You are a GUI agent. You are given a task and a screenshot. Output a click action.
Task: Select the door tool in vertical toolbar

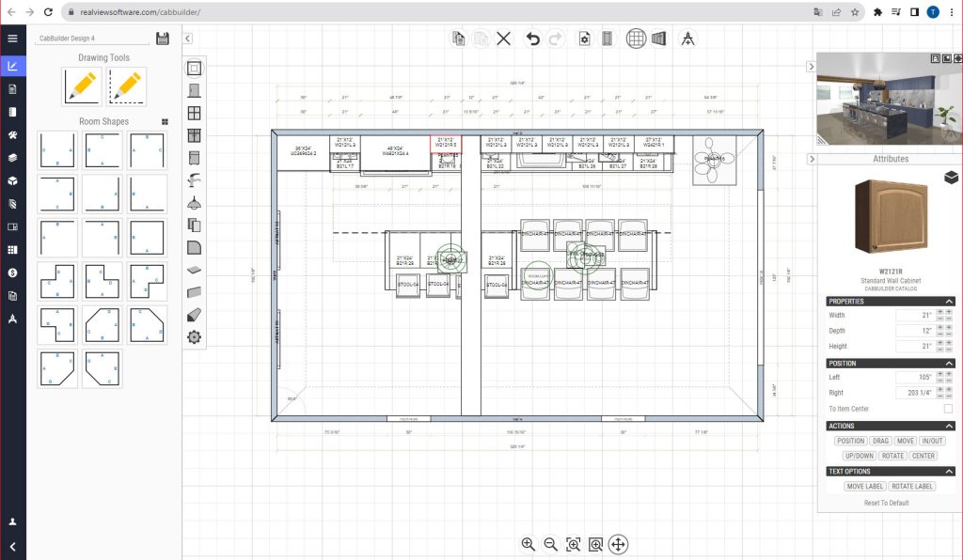[194, 91]
